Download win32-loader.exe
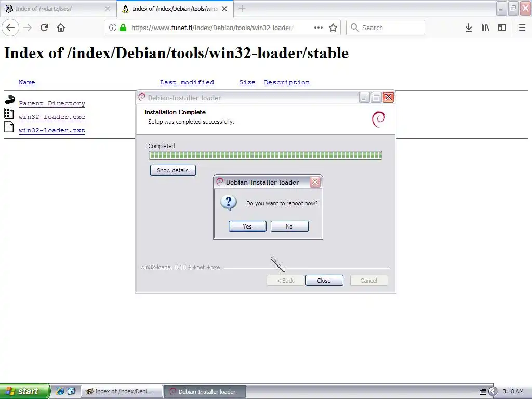The height and width of the screenshot is (399, 532). (x=51, y=117)
